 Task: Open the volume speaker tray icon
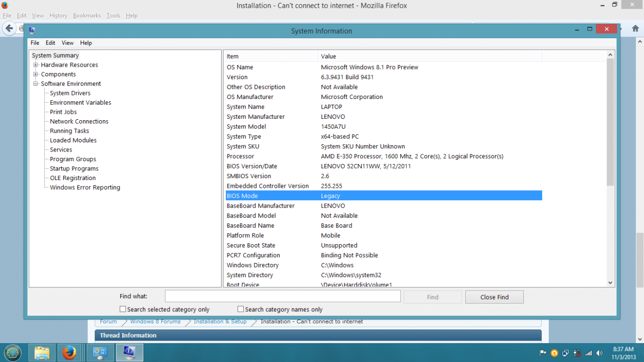pos(600,353)
